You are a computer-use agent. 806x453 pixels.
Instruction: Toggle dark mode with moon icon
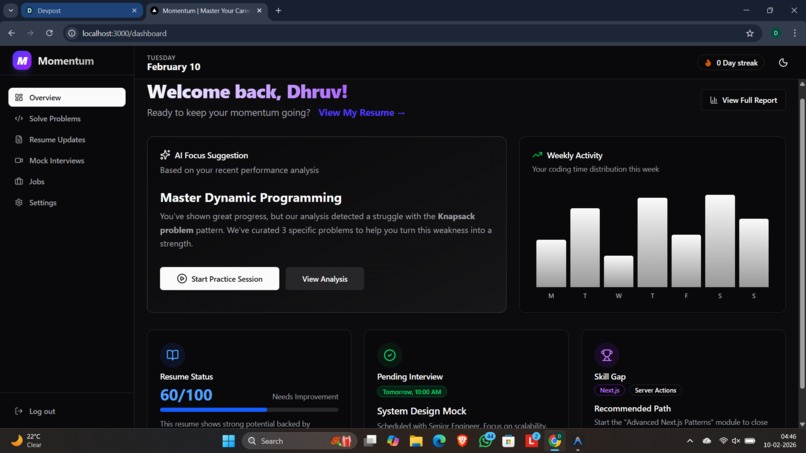coord(783,63)
